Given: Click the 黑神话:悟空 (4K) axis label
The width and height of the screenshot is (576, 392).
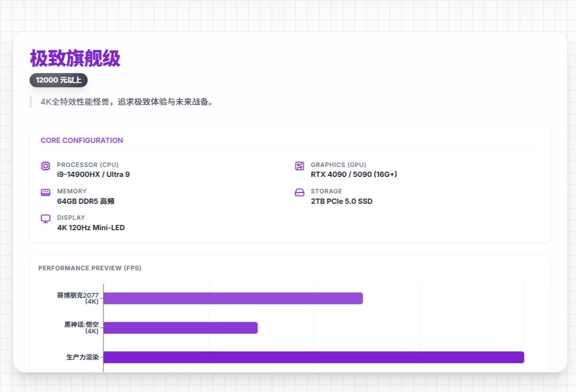Looking at the screenshot, I should point(82,328).
